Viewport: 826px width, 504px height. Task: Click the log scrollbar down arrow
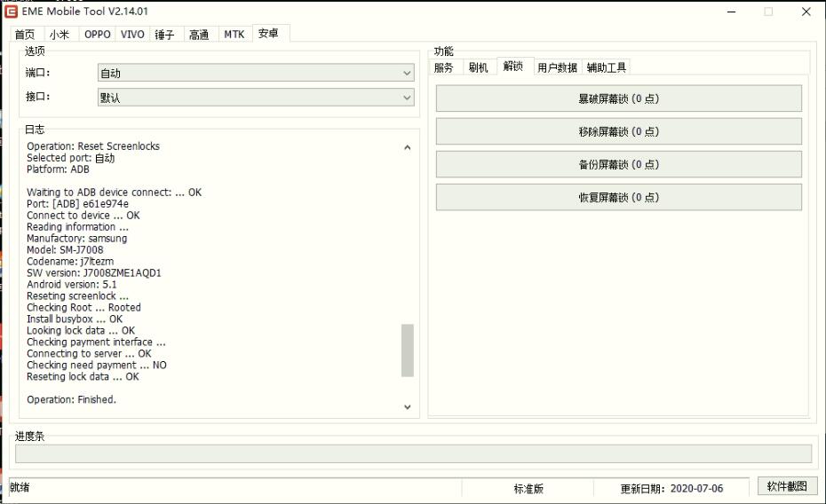coord(408,407)
